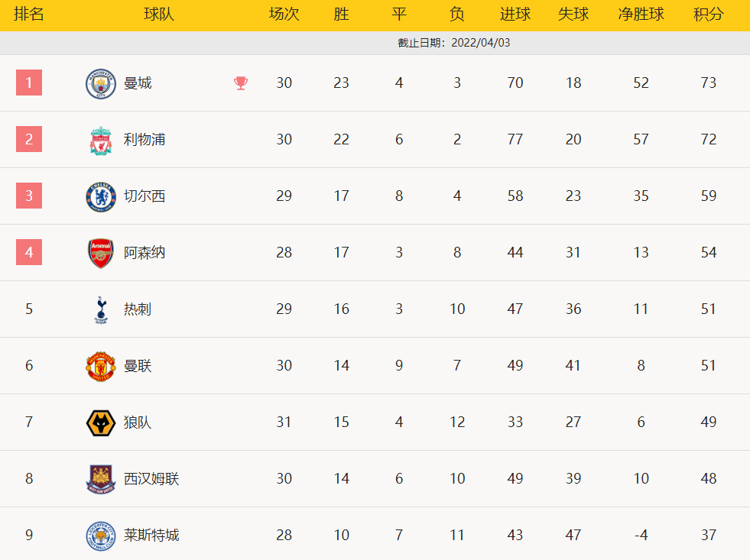Open the 阿森纳 team name link
This screenshot has height=560, width=750.
(x=144, y=253)
